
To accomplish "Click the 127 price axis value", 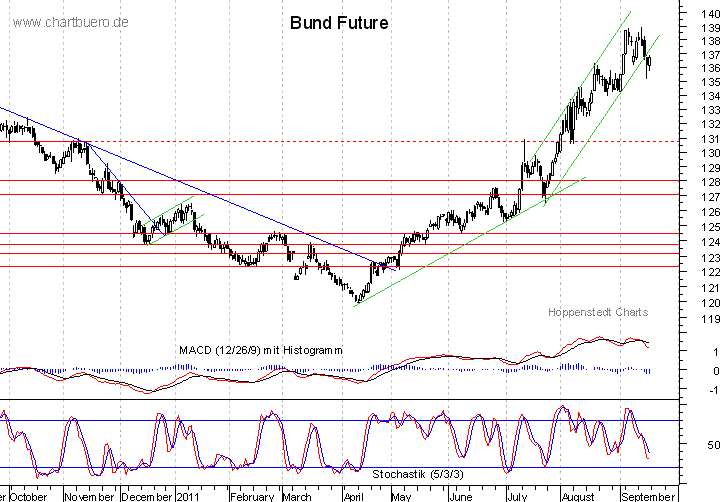I will coord(711,197).
